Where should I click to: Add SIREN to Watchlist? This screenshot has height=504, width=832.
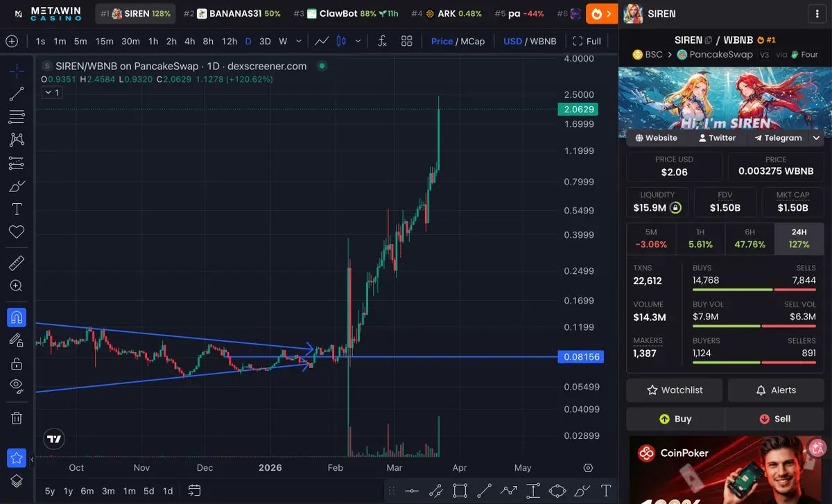tap(674, 390)
